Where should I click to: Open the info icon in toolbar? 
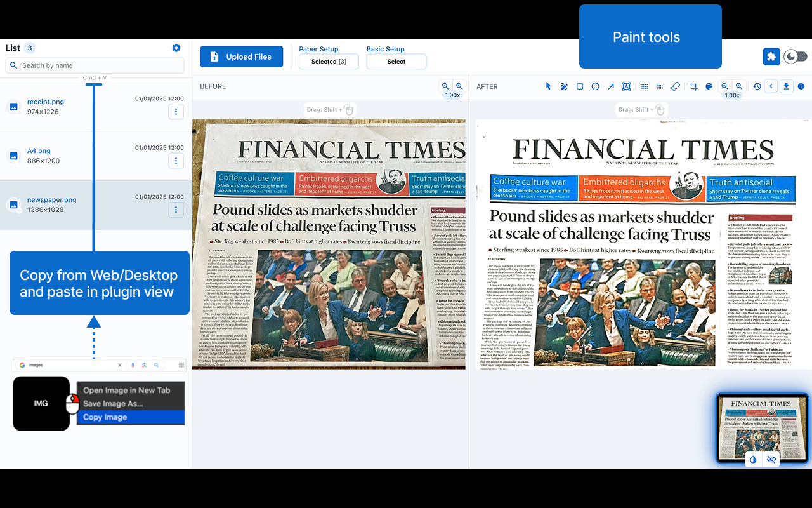[x=801, y=86]
